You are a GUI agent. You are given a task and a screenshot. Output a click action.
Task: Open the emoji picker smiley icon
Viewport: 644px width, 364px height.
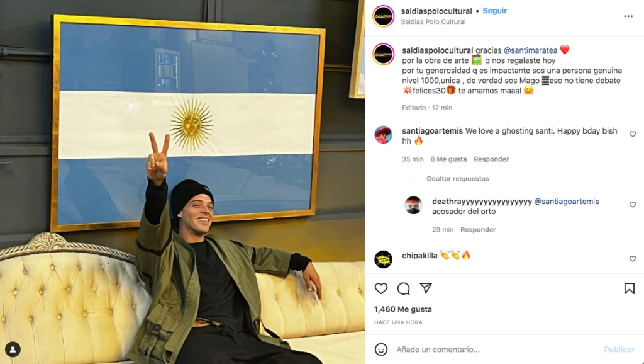381,350
